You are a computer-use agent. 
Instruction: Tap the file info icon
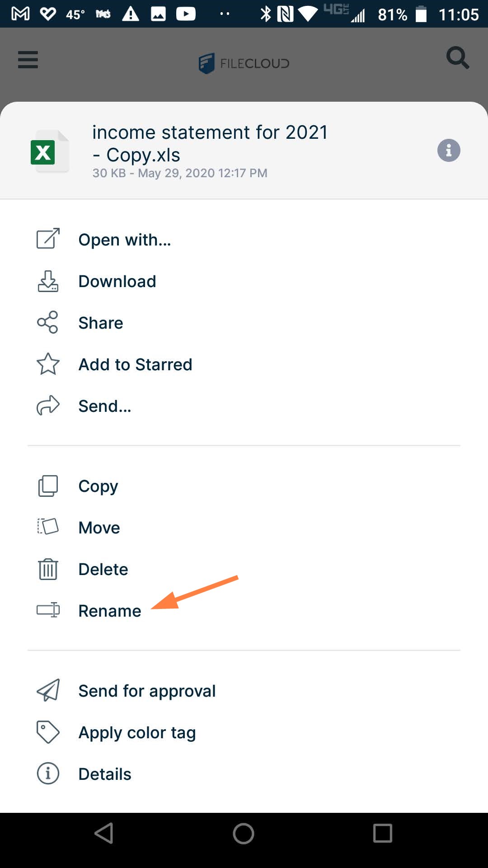[x=448, y=151]
